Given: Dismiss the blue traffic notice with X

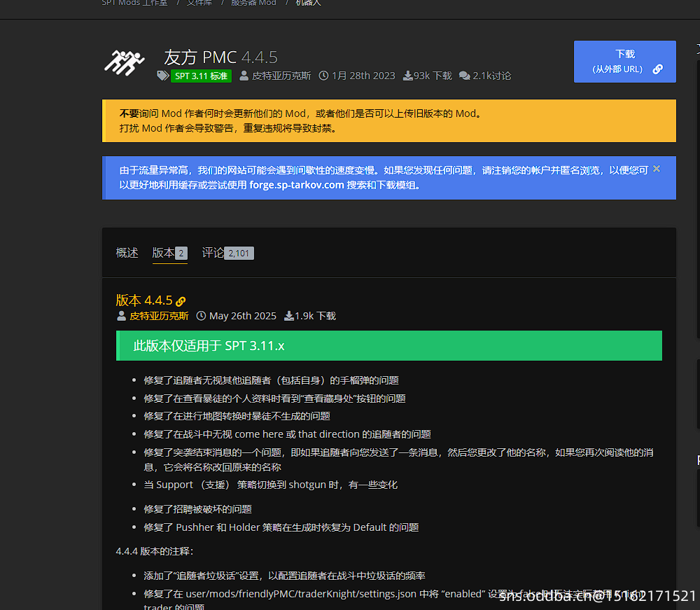Looking at the screenshot, I should tap(657, 169).
